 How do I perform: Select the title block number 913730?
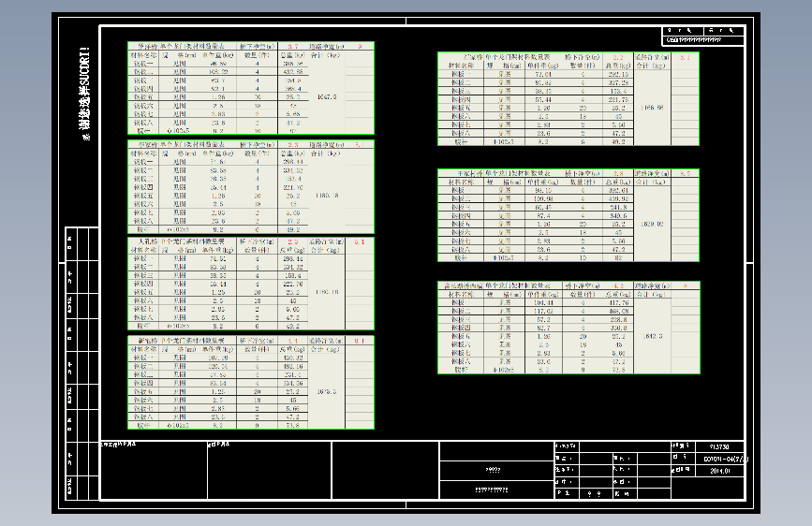click(x=719, y=446)
